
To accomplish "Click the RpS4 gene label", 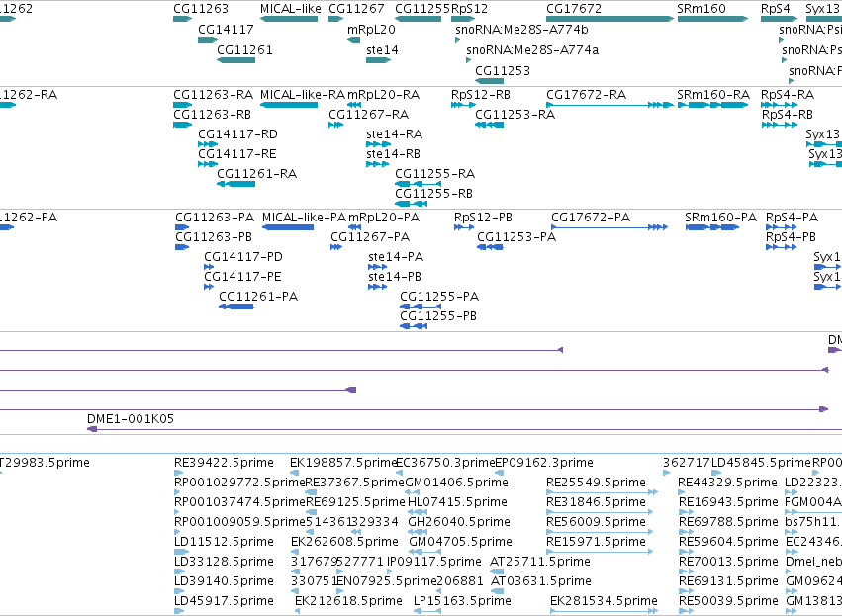I will click(x=775, y=9).
